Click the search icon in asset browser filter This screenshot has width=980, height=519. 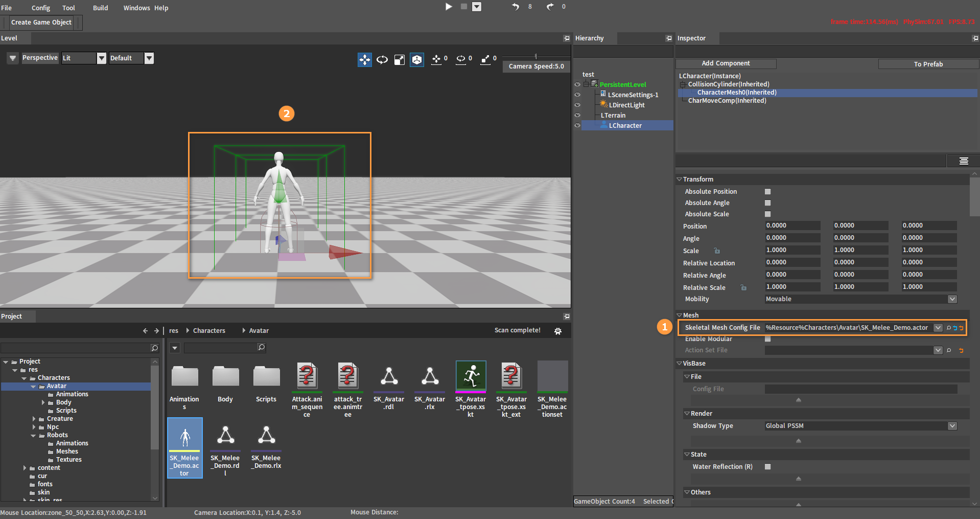261,348
